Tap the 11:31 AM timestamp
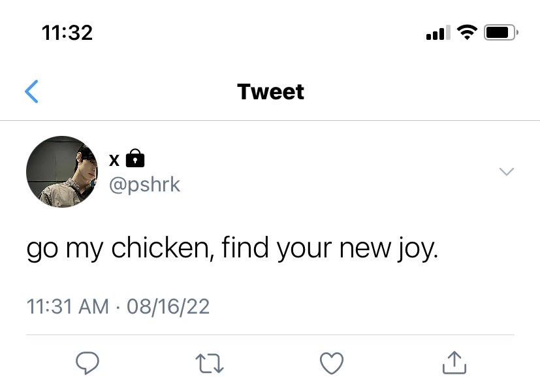 pos(68,306)
